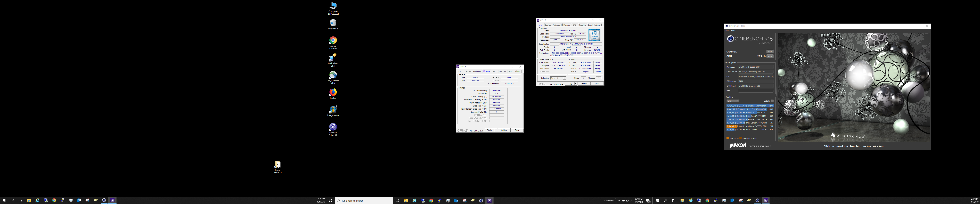
Task: Select ranking row 3 Intel Core i7-4770K
Action: click(750, 113)
